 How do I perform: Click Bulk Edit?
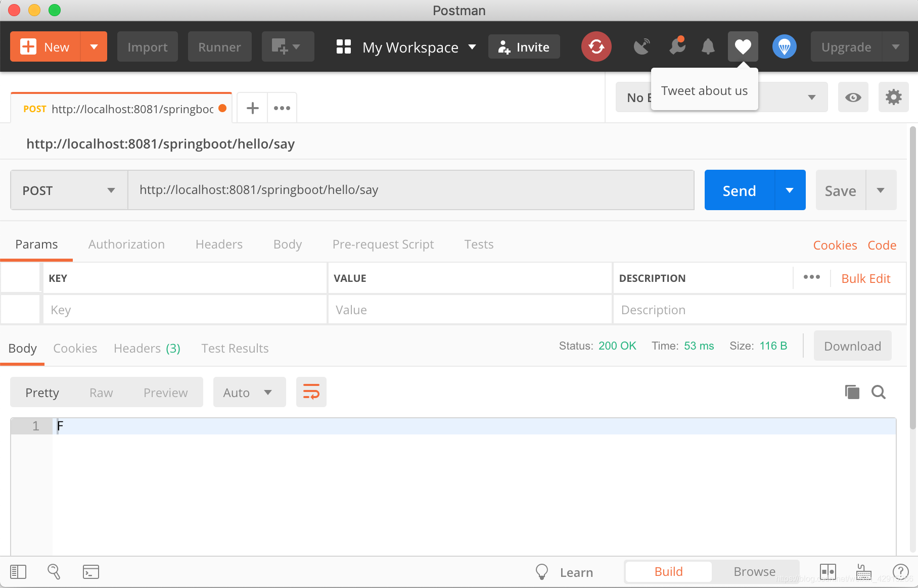point(865,278)
